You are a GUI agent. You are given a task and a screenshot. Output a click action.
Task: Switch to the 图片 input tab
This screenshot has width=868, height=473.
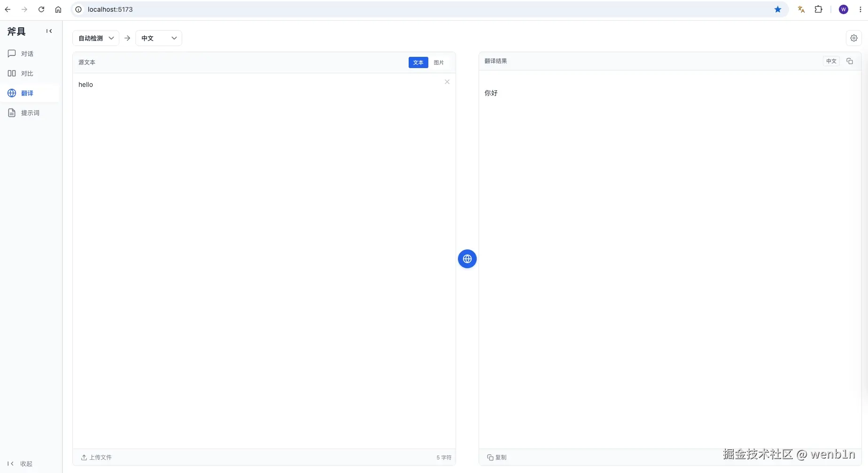tap(439, 62)
